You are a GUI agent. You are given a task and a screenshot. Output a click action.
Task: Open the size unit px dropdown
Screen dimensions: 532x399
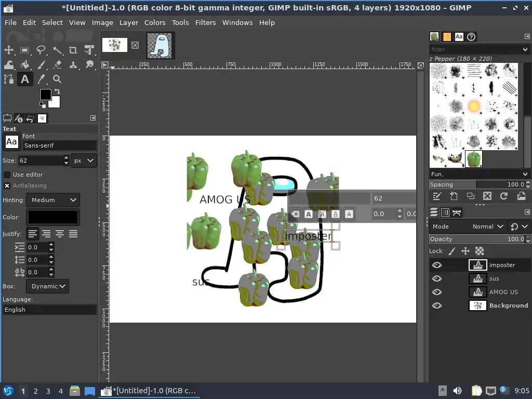point(84,161)
